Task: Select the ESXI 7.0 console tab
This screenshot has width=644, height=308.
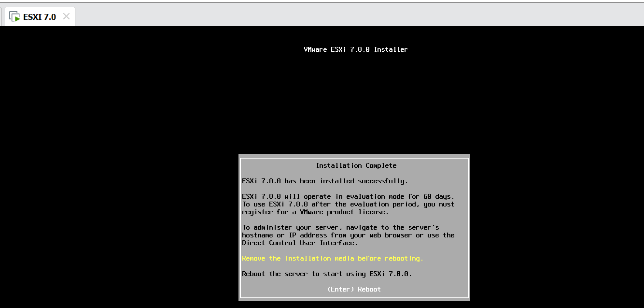Action: point(39,16)
